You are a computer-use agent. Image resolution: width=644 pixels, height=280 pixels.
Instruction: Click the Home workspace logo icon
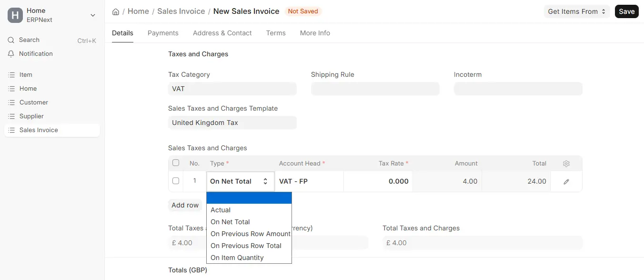click(15, 15)
